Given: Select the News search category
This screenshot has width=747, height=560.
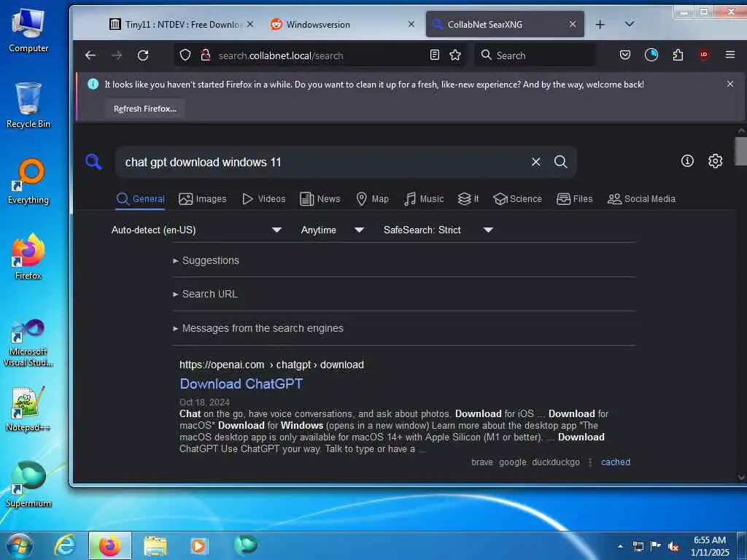Looking at the screenshot, I should coord(320,199).
